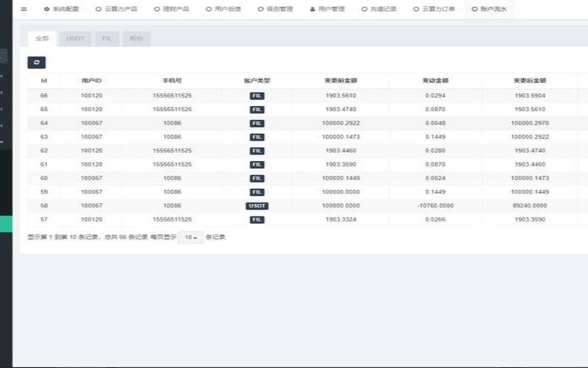The image size is (588, 368).
Task: Click the Id column header
Action: tap(44, 80)
